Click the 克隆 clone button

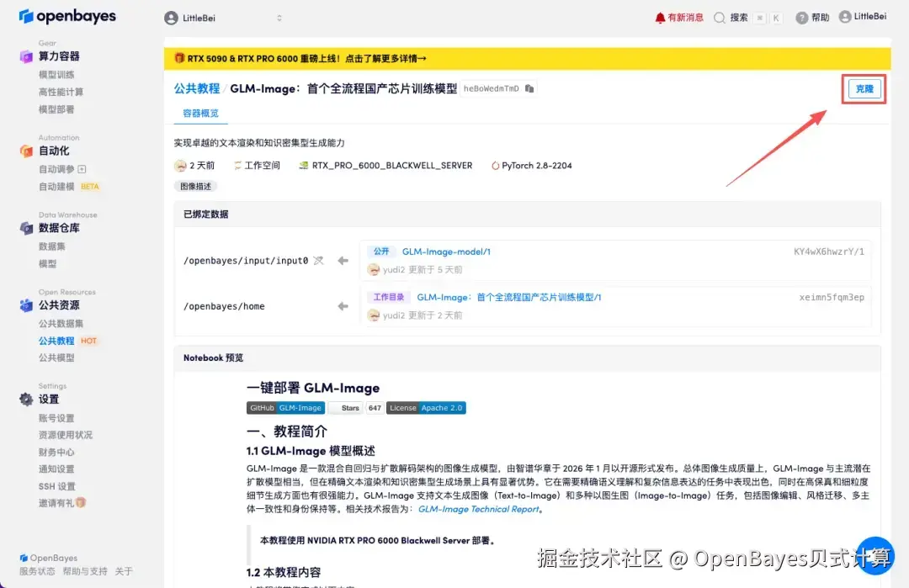pyautogui.click(x=864, y=88)
